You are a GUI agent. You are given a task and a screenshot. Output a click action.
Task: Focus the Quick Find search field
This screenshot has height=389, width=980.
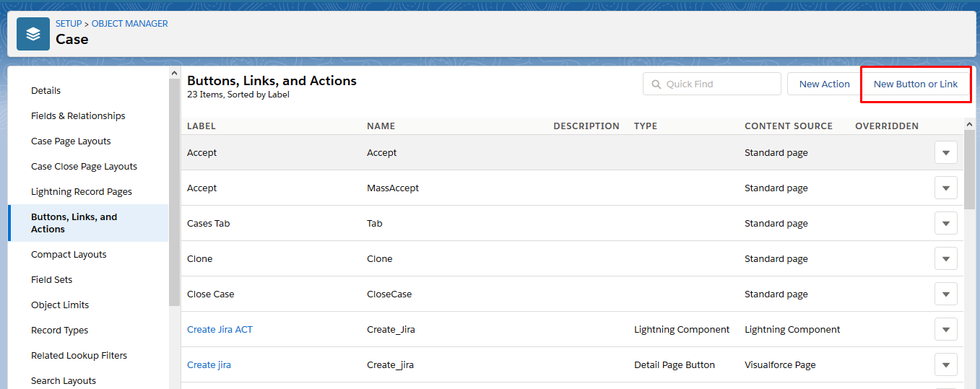click(x=712, y=84)
